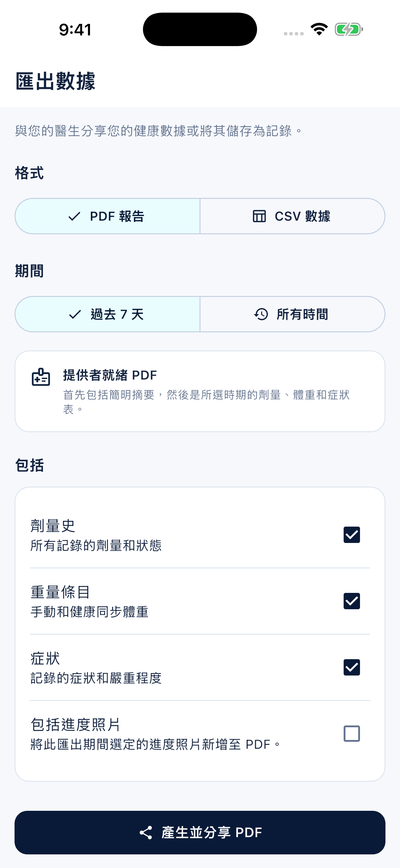The height and width of the screenshot is (868, 400).
Task: Tap the 包括進度照片 row label
Action: (75, 725)
